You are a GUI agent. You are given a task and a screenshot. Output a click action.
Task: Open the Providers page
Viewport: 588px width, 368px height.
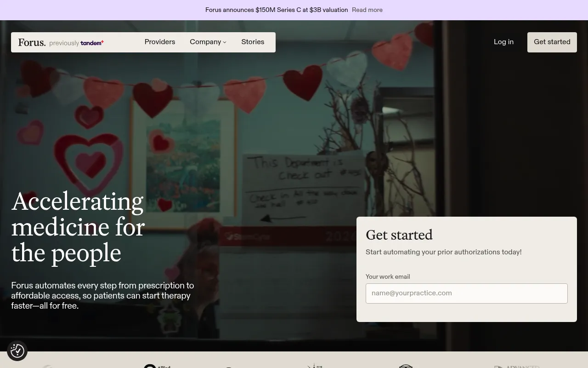(x=160, y=42)
